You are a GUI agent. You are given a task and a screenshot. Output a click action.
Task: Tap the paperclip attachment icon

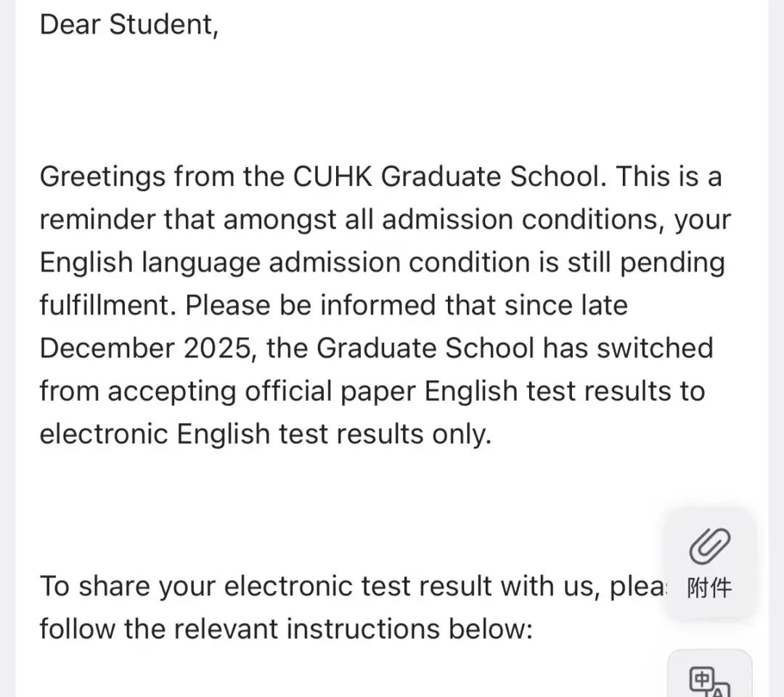coord(709,546)
